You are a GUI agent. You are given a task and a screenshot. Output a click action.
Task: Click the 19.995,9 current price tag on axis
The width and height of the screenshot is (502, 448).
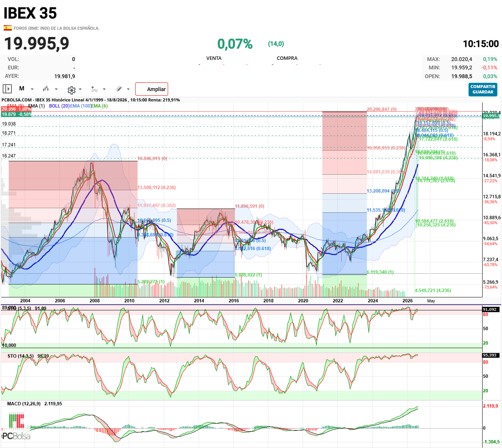491,116
